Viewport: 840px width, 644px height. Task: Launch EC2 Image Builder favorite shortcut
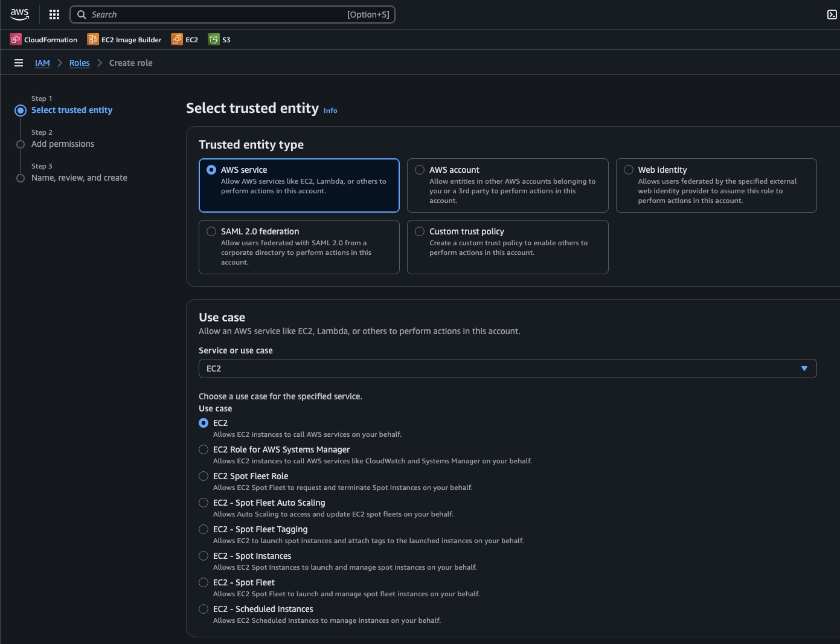(124, 39)
